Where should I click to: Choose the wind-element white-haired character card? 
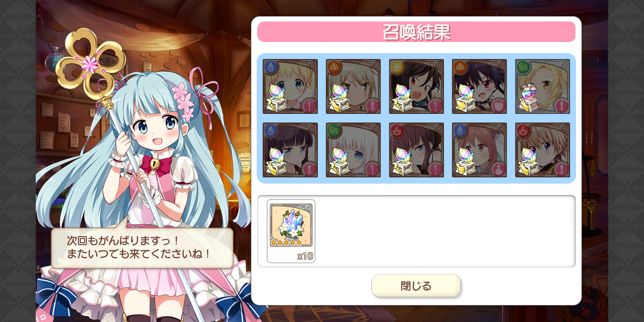point(353,150)
